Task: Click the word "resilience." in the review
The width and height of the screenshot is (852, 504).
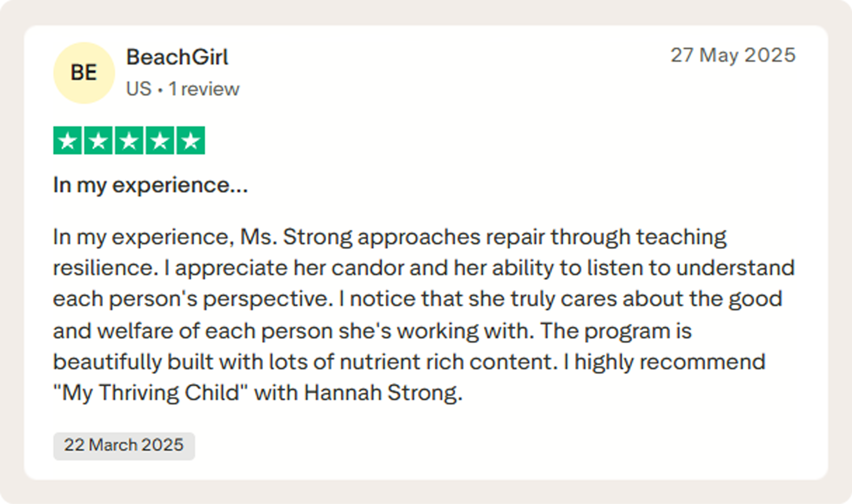Action: [106, 268]
